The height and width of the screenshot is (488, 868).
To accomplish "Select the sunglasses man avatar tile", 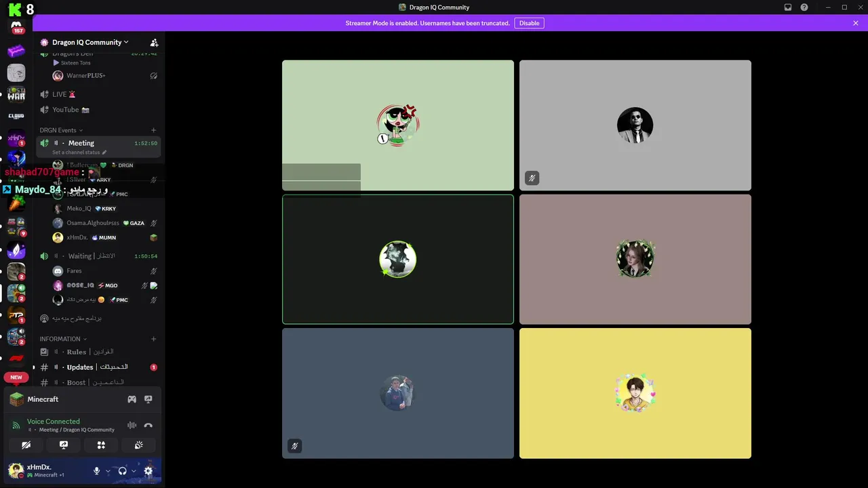I will click(635, 125).
